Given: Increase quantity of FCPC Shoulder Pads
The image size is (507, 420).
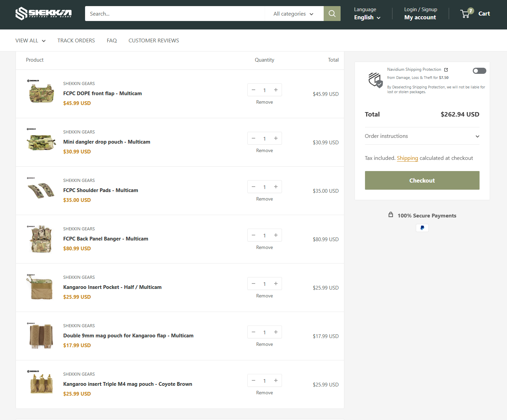Looking at the screenshot, I should tap(276, 187).
